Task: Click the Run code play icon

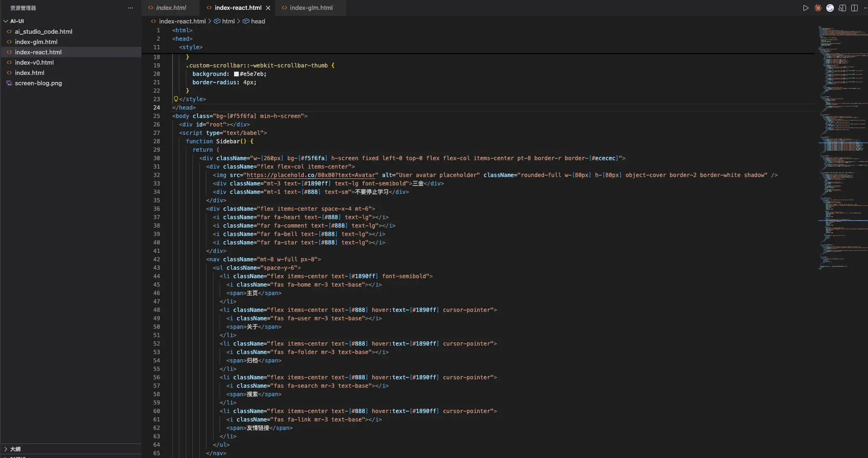Action: [x=805, y=8]
